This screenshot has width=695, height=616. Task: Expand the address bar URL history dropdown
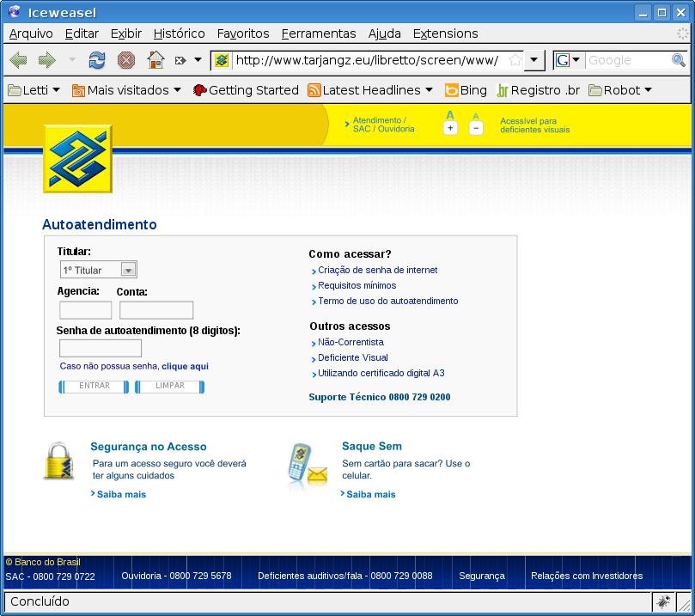534,60
